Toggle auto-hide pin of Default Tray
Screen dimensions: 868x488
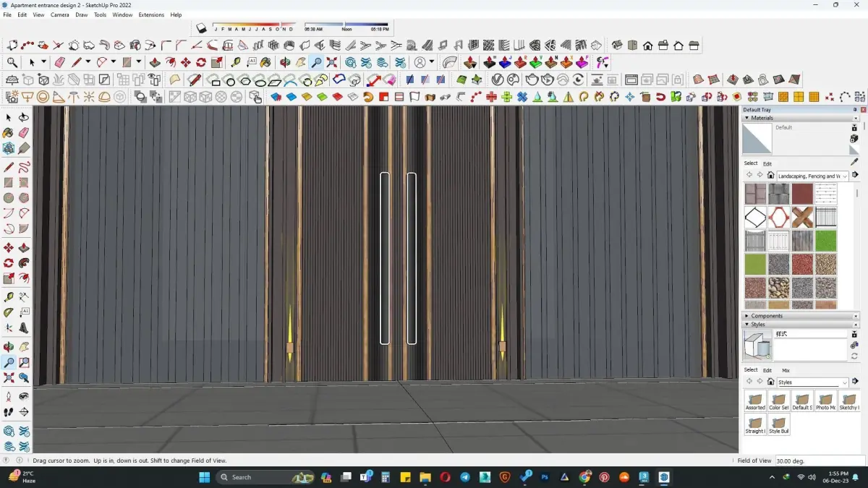(855, 110)
